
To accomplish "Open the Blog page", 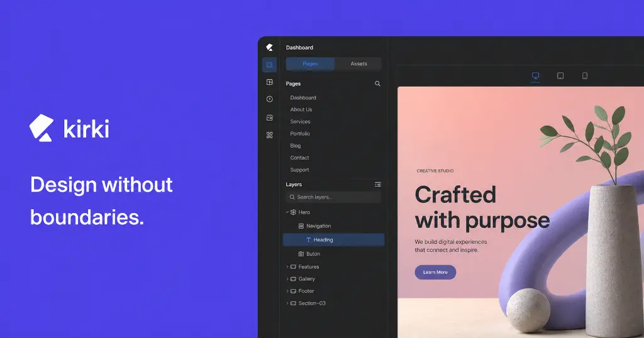I will click(x=296, y=146).
